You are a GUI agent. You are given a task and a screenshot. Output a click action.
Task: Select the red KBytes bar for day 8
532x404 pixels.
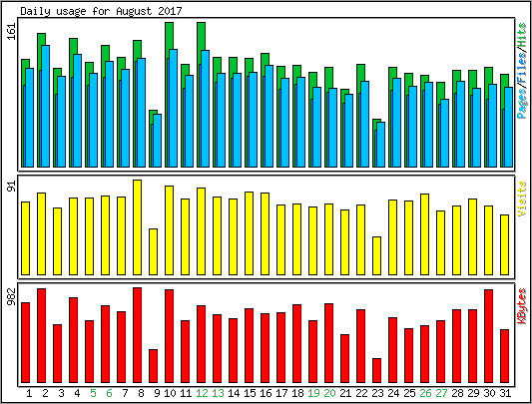pyautogui.click(x=137, y=335)
